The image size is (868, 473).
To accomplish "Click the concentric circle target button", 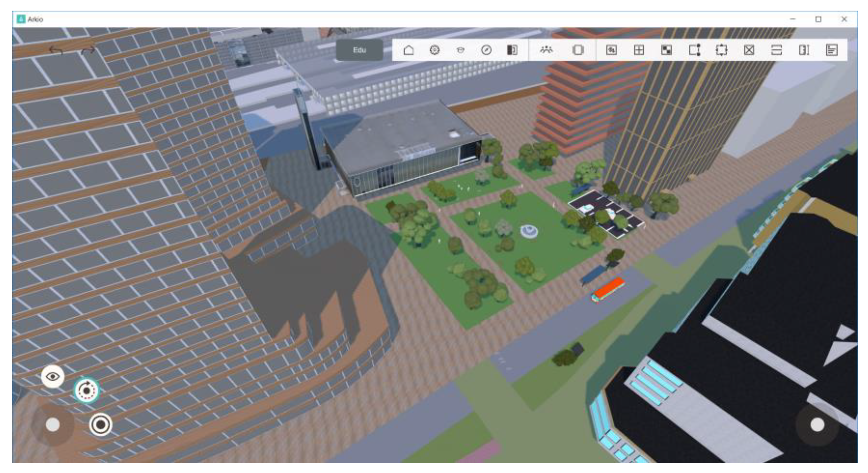I will click(101, 424).
